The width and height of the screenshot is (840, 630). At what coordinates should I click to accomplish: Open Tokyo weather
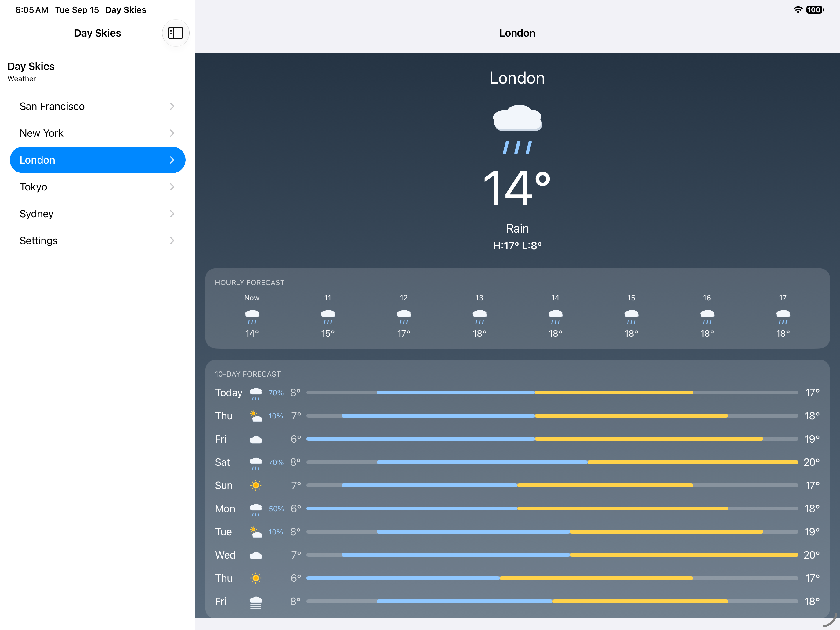[x=98, y=187]
